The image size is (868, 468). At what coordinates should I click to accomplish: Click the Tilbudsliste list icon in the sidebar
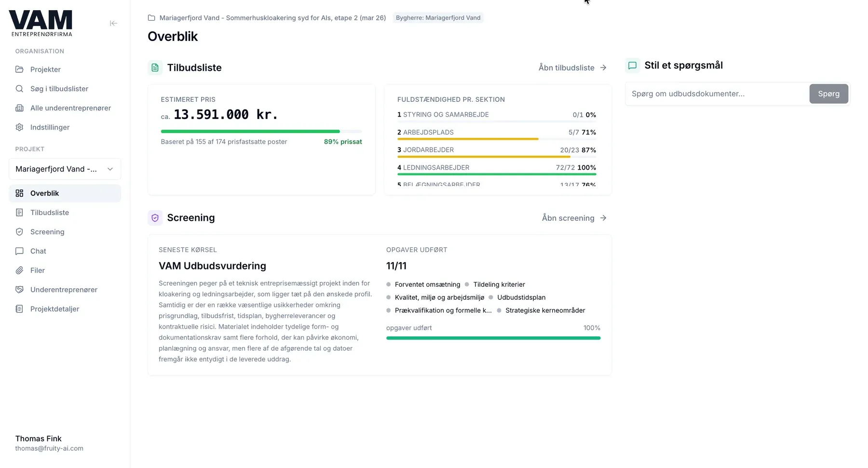click(19, 213)
